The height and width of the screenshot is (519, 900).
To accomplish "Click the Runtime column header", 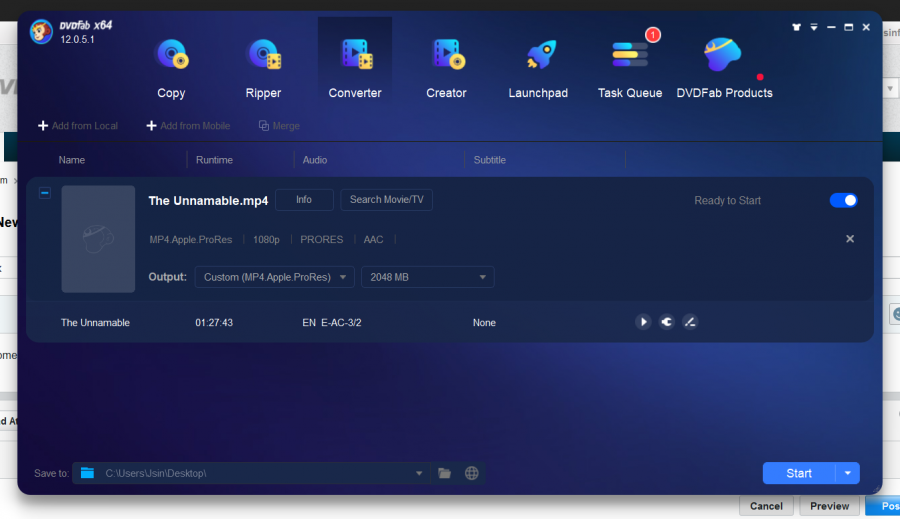I will pos(214,160).
